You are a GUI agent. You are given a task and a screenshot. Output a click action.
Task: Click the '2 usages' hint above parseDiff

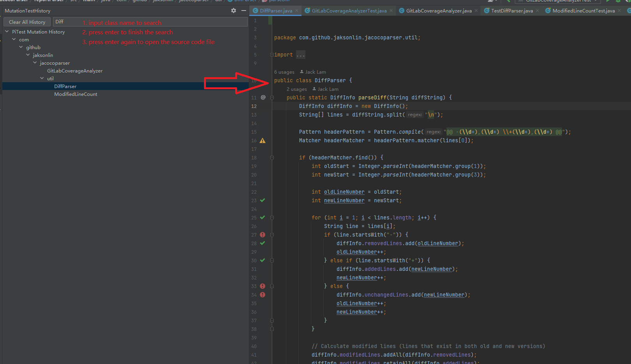tap(297, 89)
